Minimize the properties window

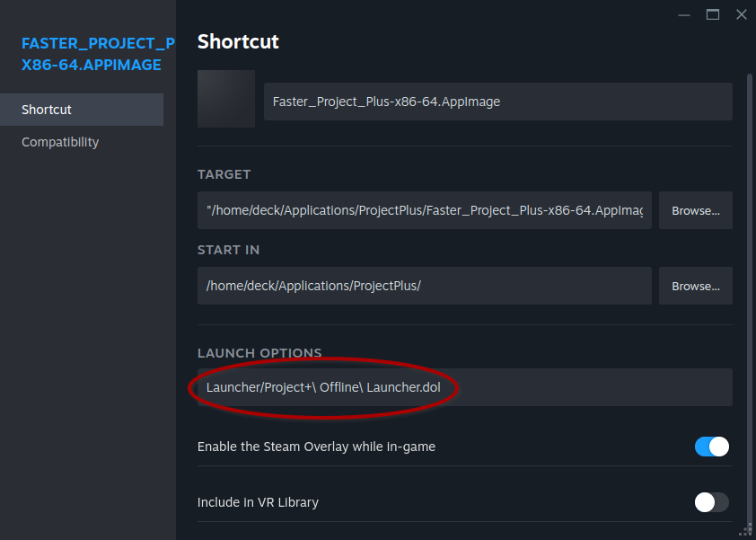pos(684,15)
